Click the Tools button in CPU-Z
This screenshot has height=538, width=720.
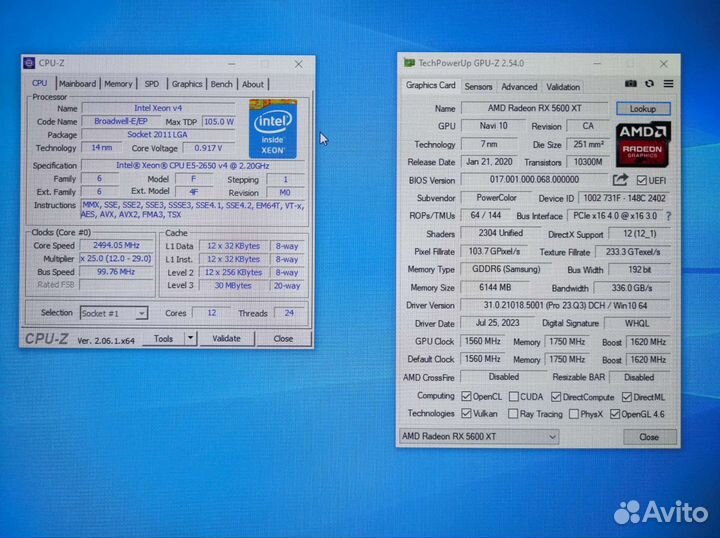(163, 338)
